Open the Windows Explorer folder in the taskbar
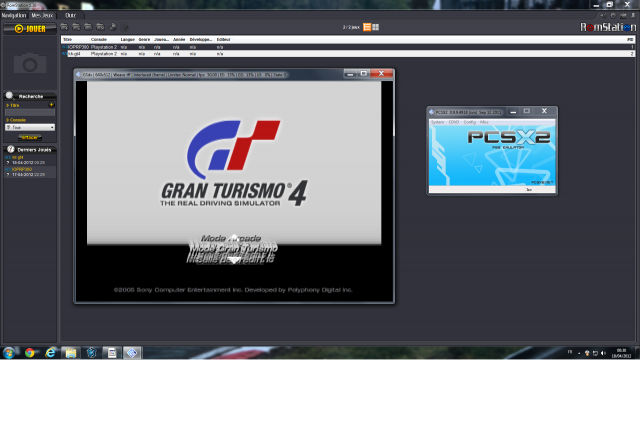The height and width of the screenshot is (424, 640). pyautogui.click(x=71, y=353)
